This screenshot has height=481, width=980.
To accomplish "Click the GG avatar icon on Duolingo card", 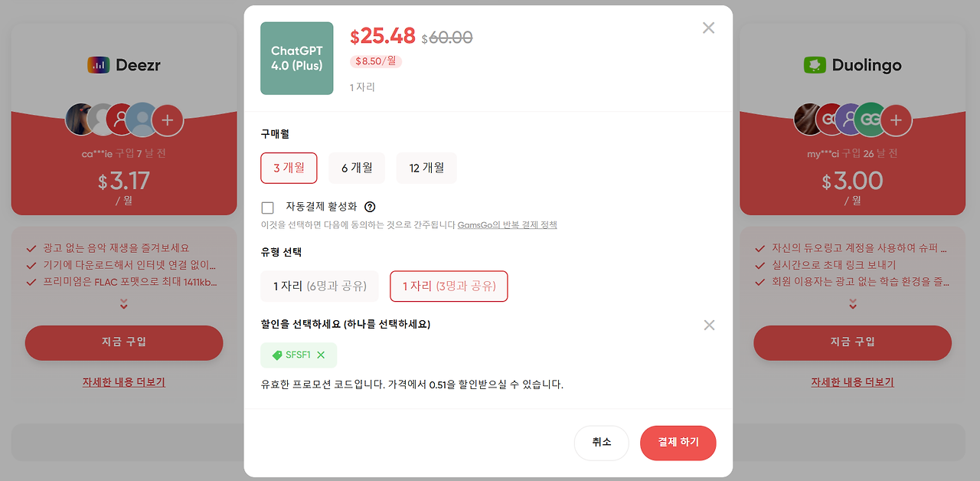I will coord(872,119).
